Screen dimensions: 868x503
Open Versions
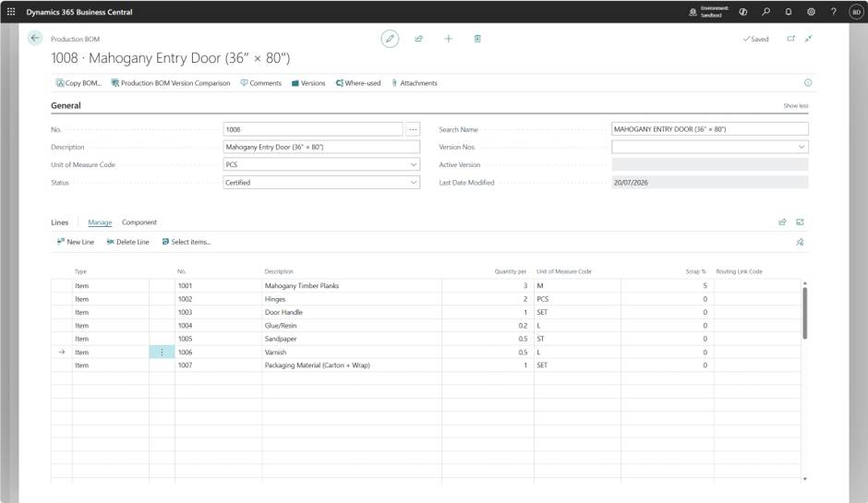click(x=308, y=83)
